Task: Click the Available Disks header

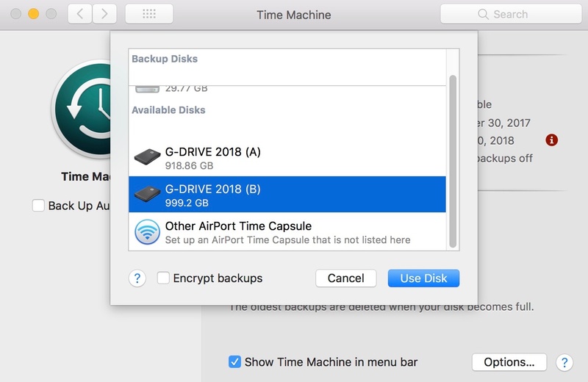Action: [168, 110]
